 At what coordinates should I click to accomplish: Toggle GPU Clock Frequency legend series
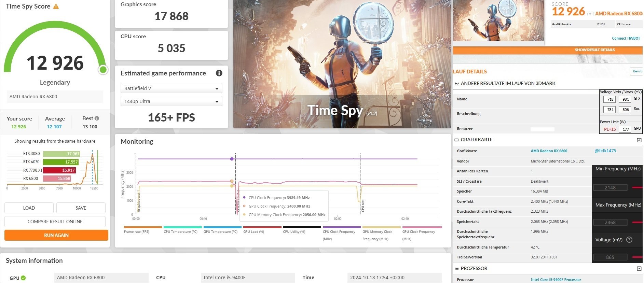point(422,233)
